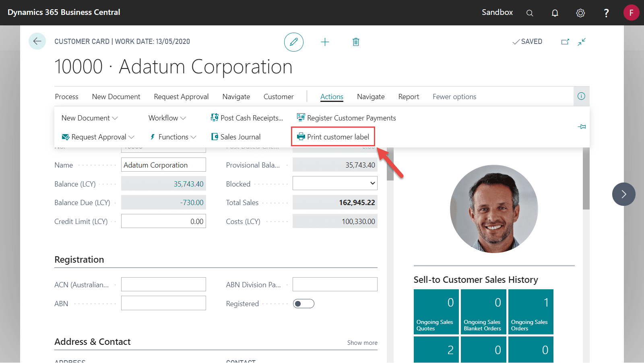Collapse the page with arrows icon
Image resolution: width=644 pixels, height=363 pixels.
(x=582, y=41)
